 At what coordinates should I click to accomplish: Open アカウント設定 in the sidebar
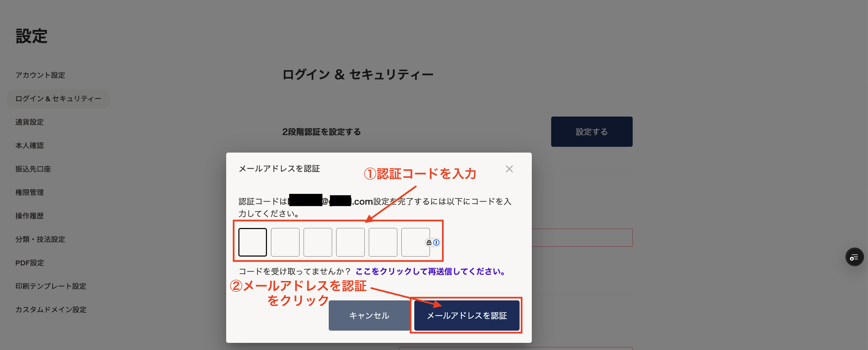tap(40, 75)
